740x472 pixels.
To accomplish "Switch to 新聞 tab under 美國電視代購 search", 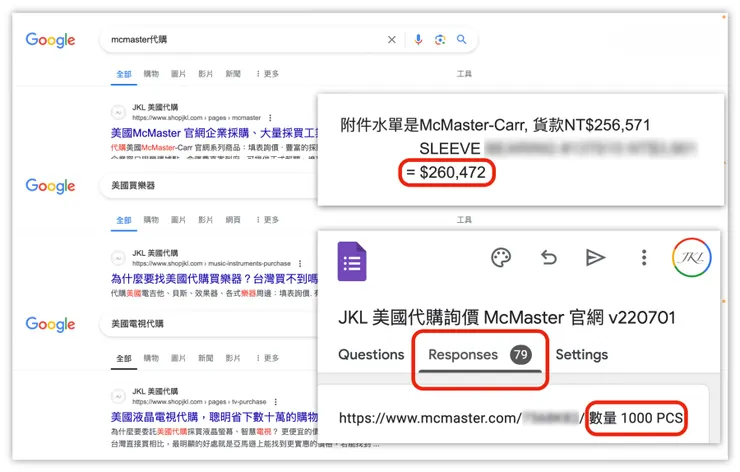I will click(x=205, y=358).
